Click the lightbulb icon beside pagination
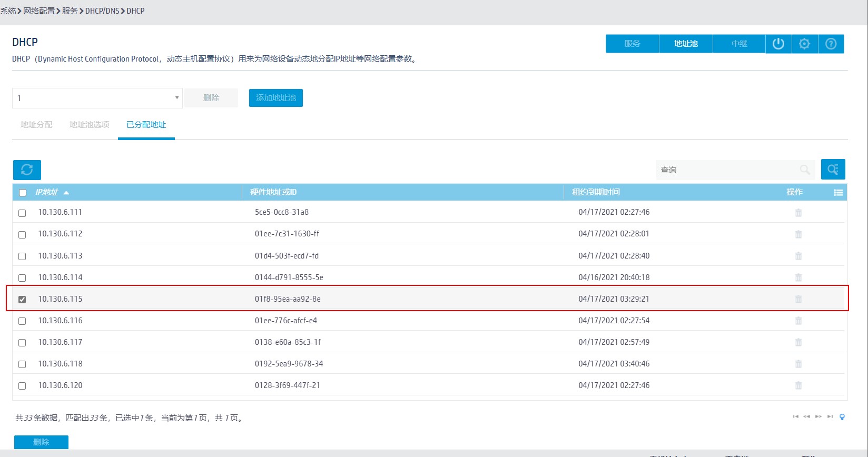This screenshot has height=457, width=868. pos(842,417)
